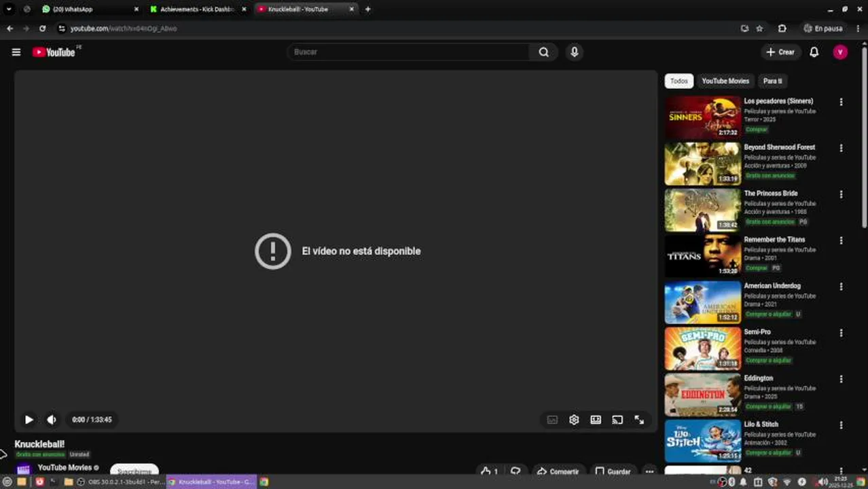868x489 pixels.
Task: Open the more actions ellipsis below video
Action: (x=649, y=471)
